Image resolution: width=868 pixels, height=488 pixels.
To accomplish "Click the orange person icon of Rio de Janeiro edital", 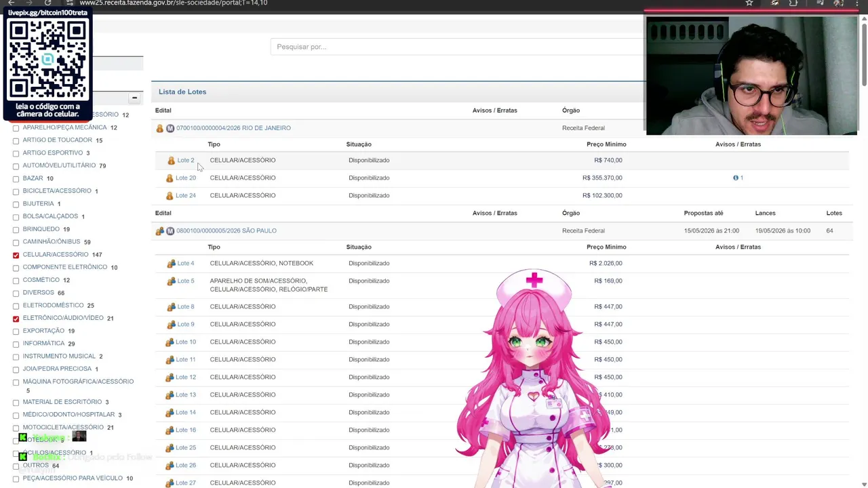I will coord(160,128).
